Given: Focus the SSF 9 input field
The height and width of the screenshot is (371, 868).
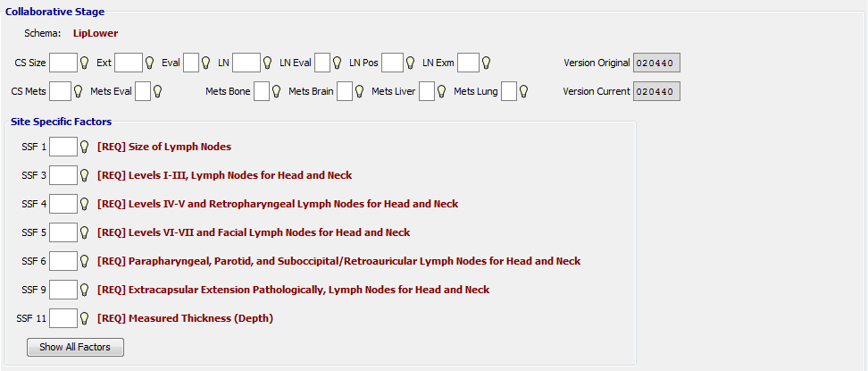Looking at the screenshot, I should 63,290.
